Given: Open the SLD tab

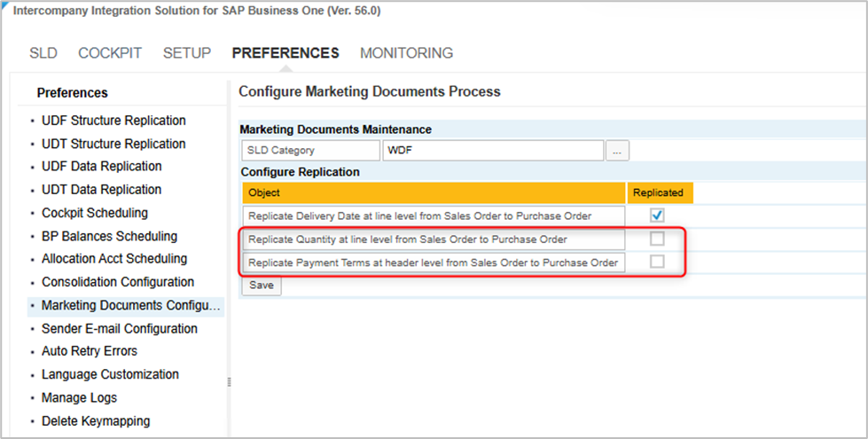Looking at the screenshot, I should (43, 53).
